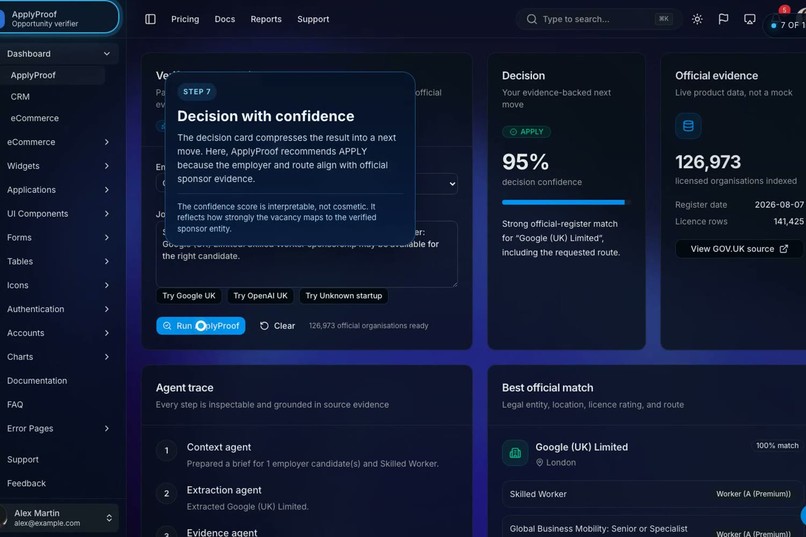Click the external link icon on View GOV.UK source

783,249
